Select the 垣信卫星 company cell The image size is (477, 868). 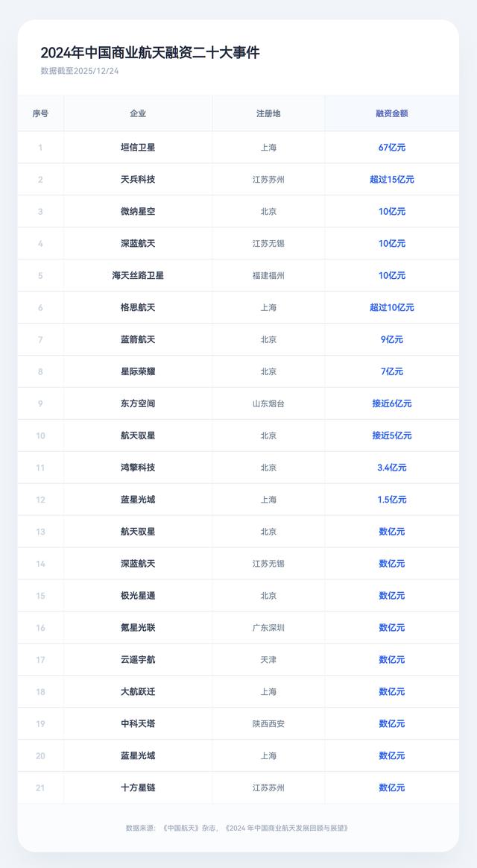138,148
